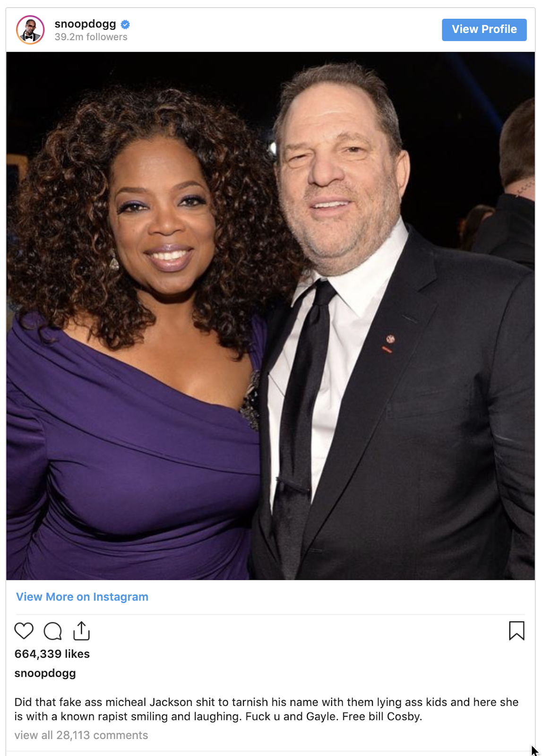Click snoopdogg's round profile avatar
Viewport: 542px width, 756px height.
(x=30, y=30)
